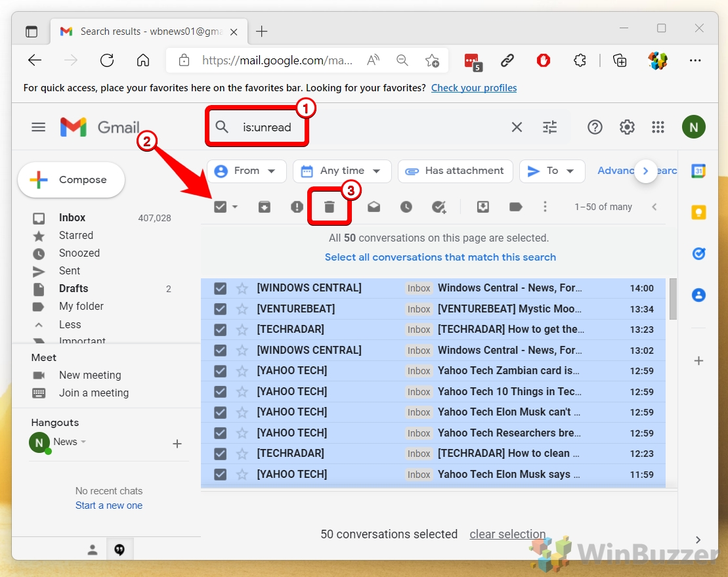Star the Yahoo Tech Researchers email
Screen dimensions: 728x577
coord(242,433)
